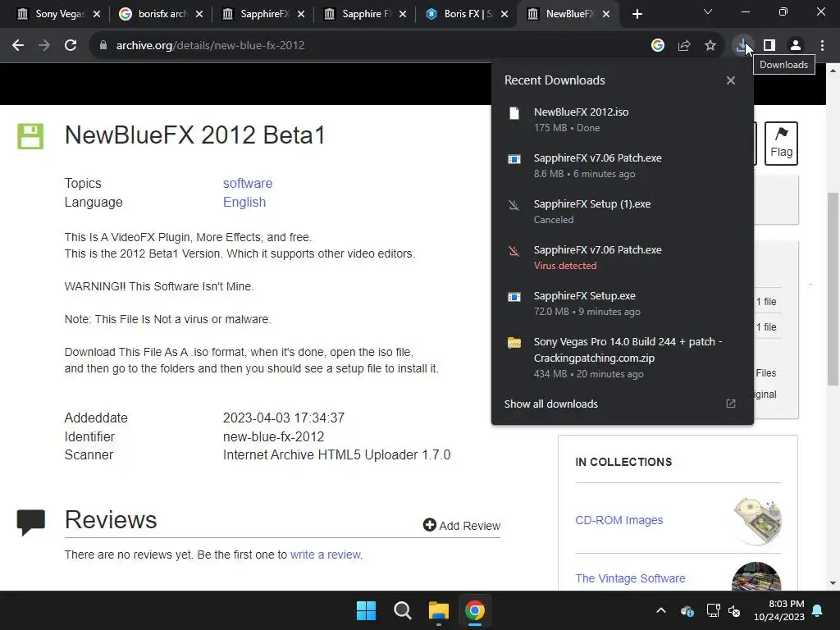Open the CD-ROM Images collection link
The image size is (840, 630).
[619, 520]
